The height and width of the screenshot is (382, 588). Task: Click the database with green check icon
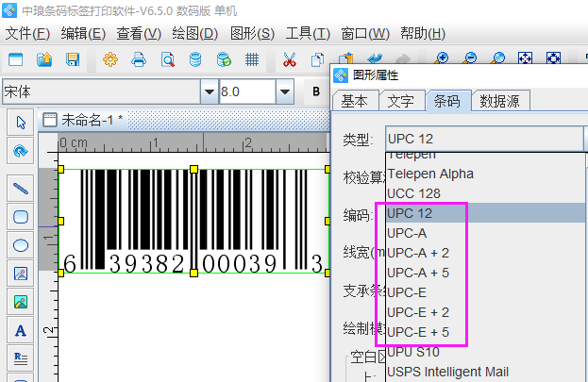click(x=224, y=59)
